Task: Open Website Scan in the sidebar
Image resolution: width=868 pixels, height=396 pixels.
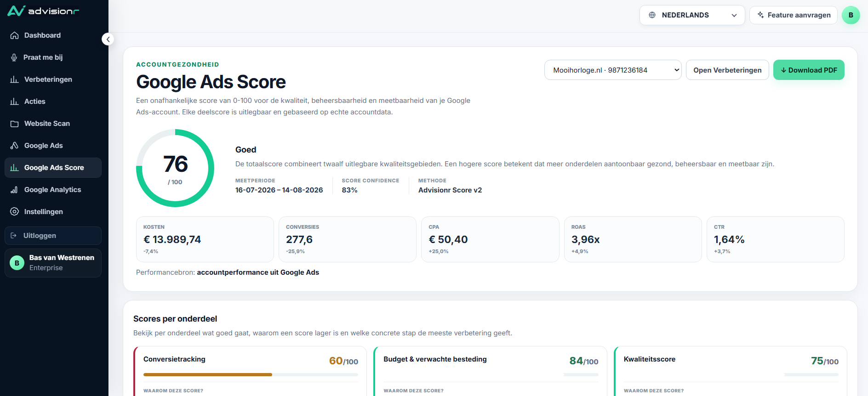Action: 53,124
